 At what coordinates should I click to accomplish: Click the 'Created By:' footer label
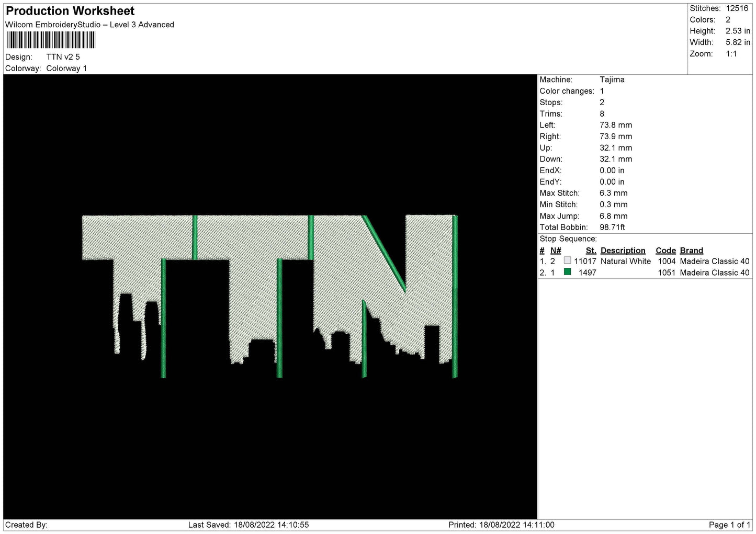pyautogui.click(x=26, y=525)
